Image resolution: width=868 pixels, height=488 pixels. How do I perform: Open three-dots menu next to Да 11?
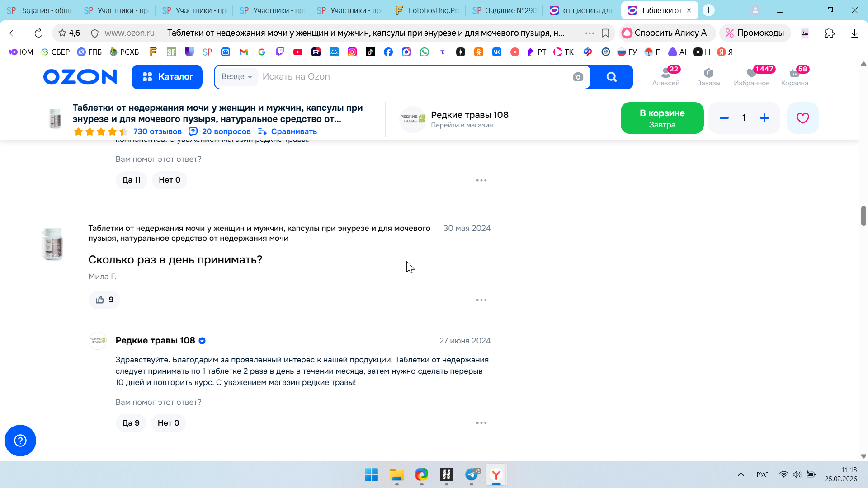coord(481,180)
